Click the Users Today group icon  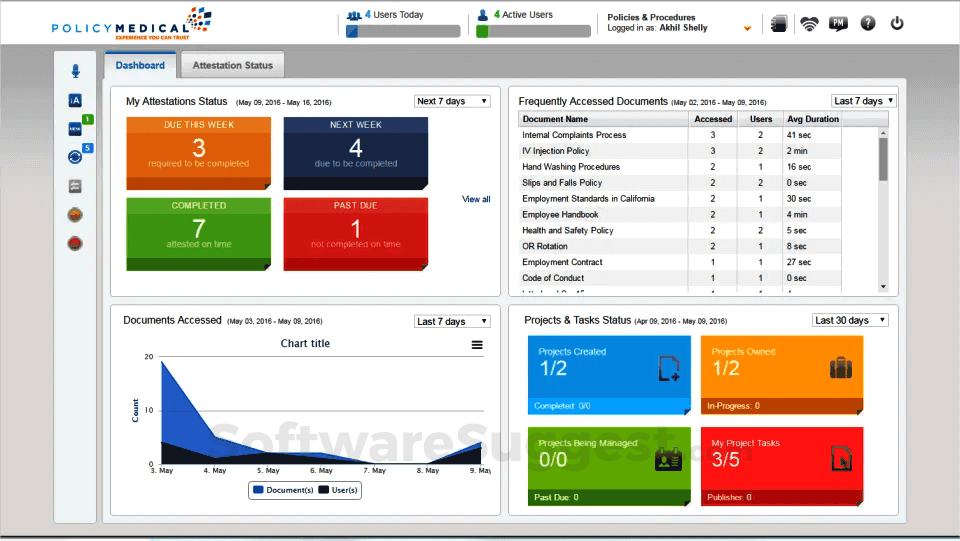pos(354,15)
